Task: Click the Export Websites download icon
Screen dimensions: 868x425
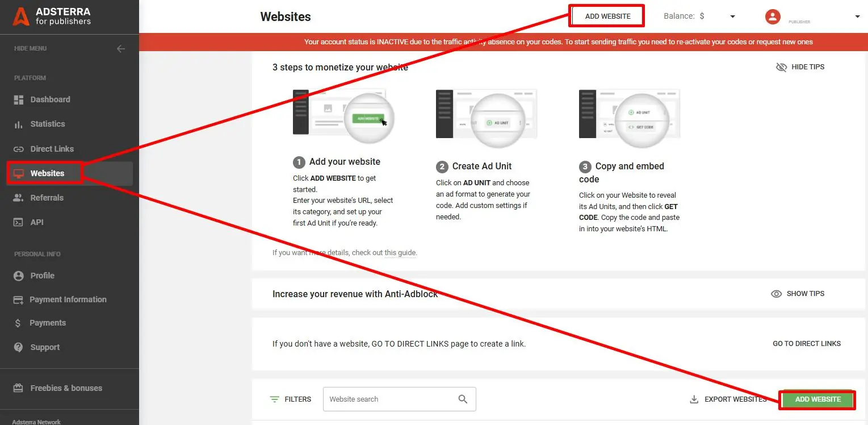Action: (694, 399)
